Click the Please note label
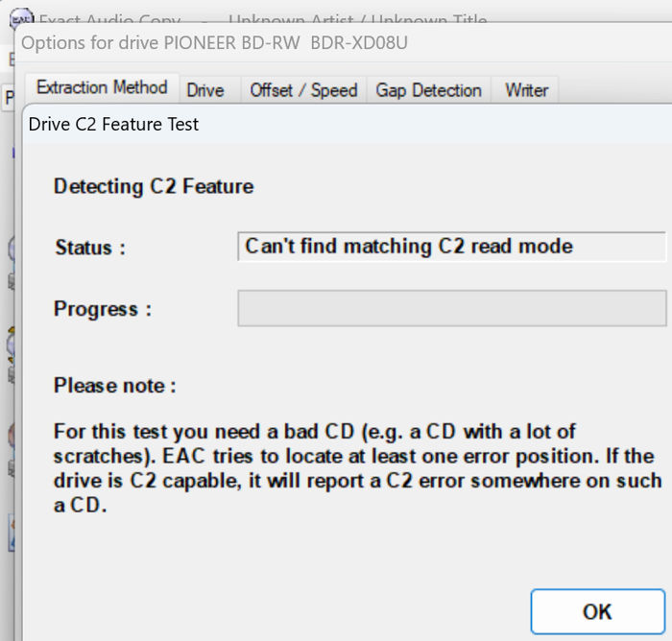This screenshot has height=641, width=672. 114,386
